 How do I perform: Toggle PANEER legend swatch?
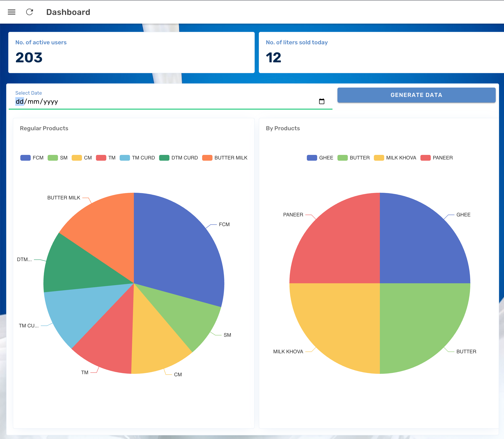point(425,158)
